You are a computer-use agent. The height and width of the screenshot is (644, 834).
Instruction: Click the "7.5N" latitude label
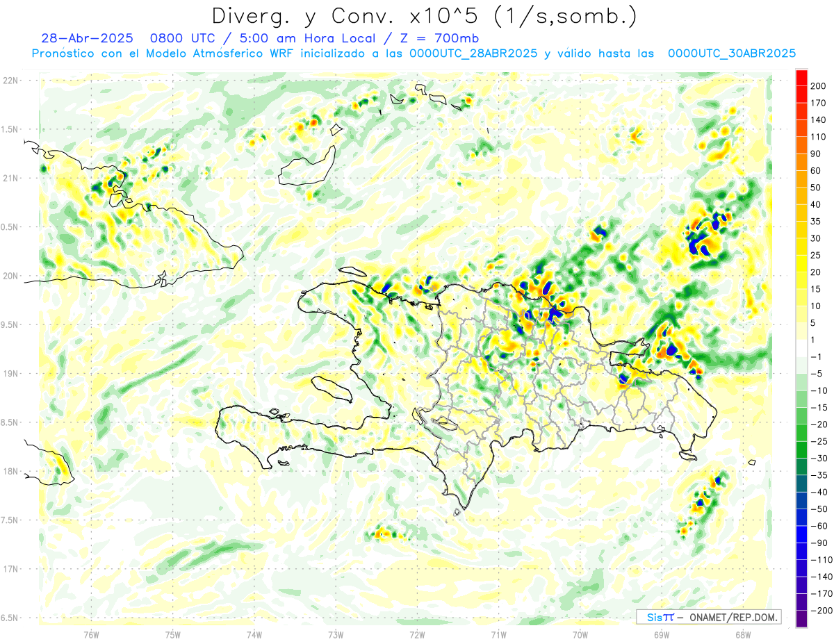tap(10, 520)
